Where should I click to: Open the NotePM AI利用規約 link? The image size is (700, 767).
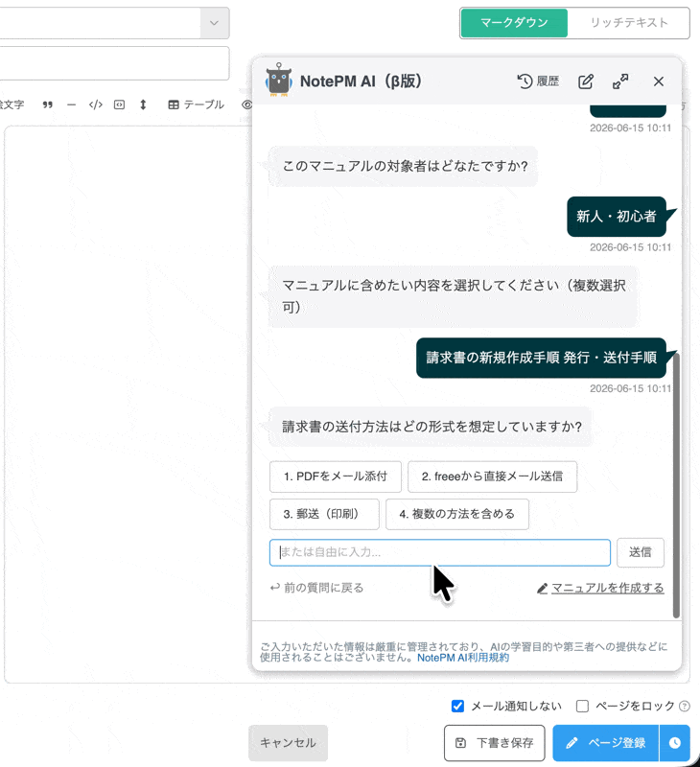coord(463,658)
